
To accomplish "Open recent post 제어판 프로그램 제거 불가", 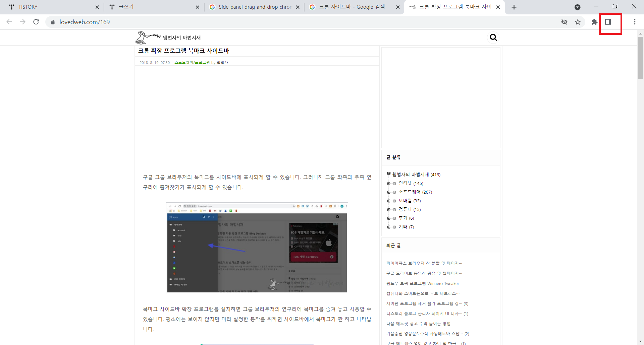I will (x=424, y=303).
